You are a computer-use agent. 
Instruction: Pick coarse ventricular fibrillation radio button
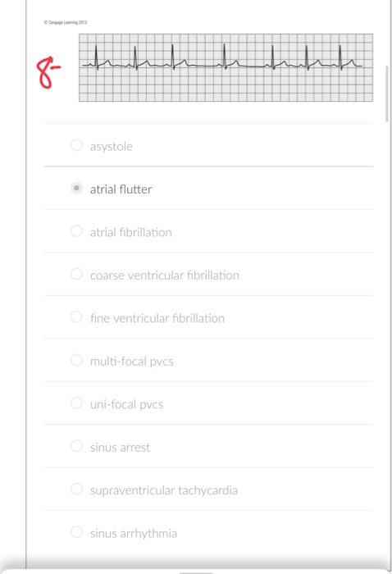76,274
